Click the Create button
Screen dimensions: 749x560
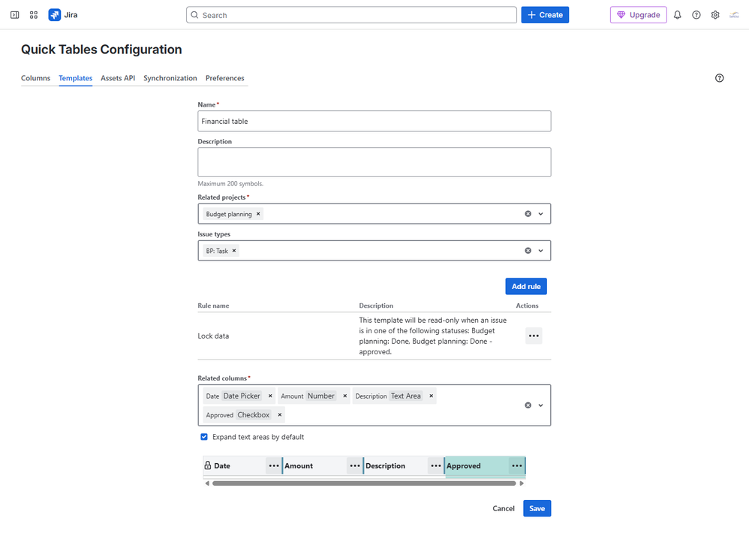[545, 15]
